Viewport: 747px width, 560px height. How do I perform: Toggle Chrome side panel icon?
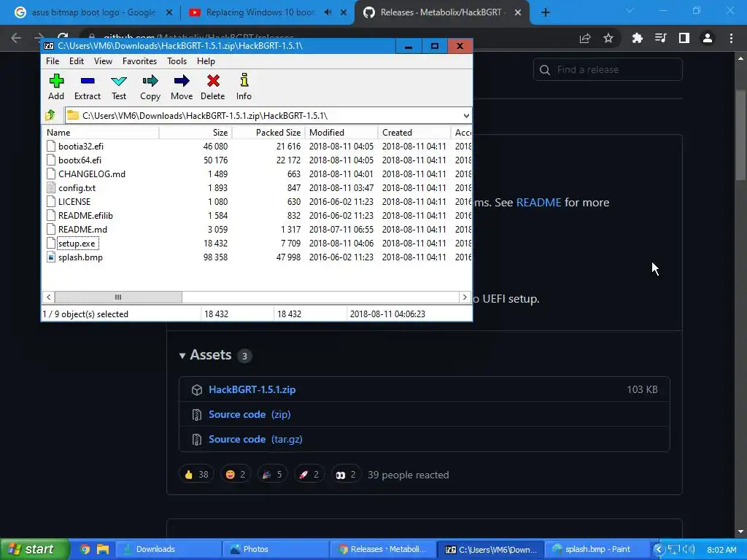[684, 38]
